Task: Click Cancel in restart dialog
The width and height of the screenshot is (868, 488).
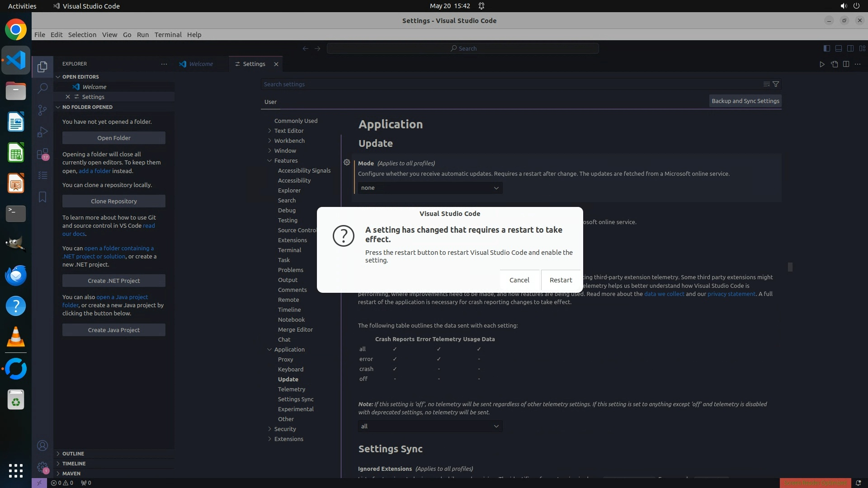Action: click(519, 280)
